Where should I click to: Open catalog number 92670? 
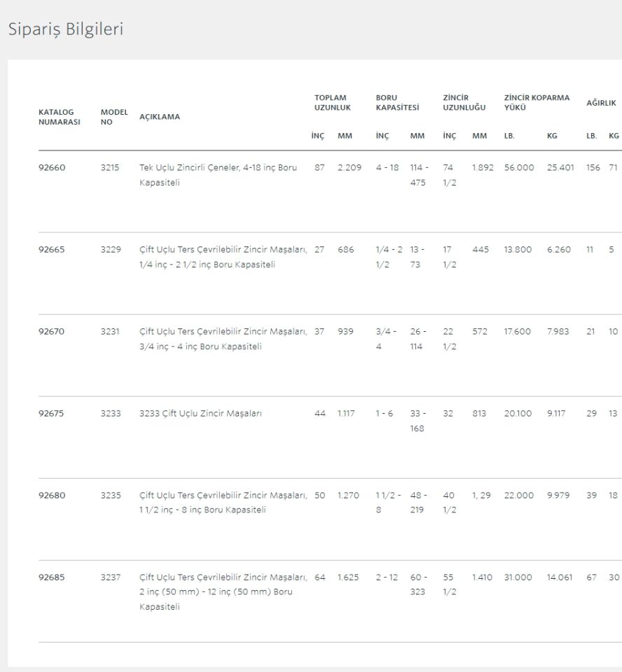(51, 332)
